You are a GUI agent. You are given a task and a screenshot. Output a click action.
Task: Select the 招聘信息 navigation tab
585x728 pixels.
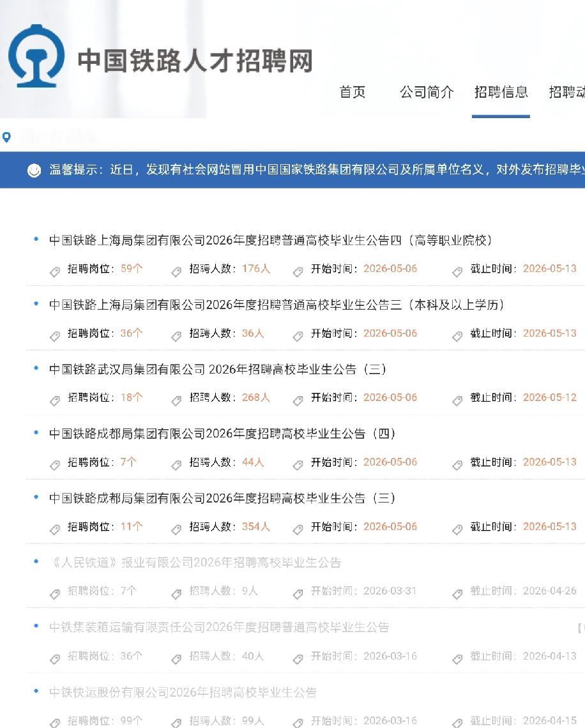click(x=501, y=92)
